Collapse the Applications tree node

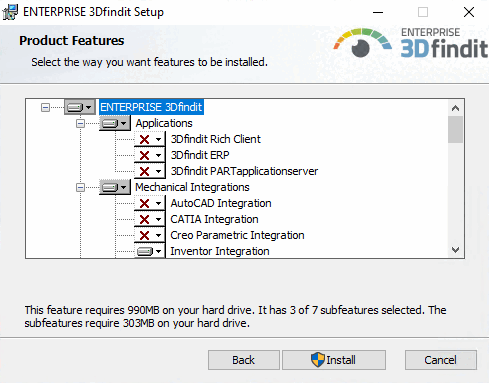(x=80, y=123)
